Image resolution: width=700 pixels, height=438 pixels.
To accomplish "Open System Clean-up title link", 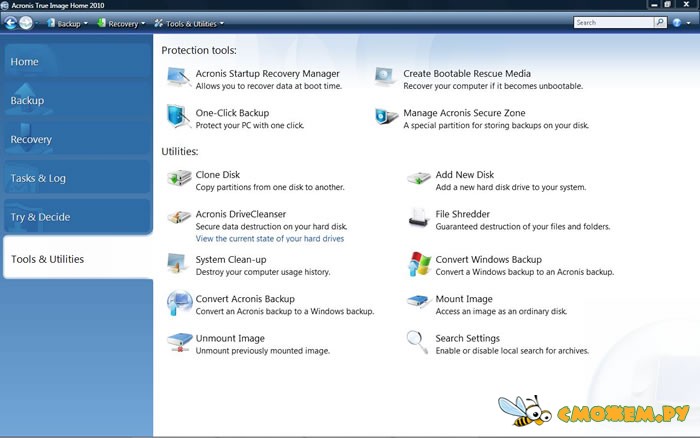I will [x=231, y=259].
